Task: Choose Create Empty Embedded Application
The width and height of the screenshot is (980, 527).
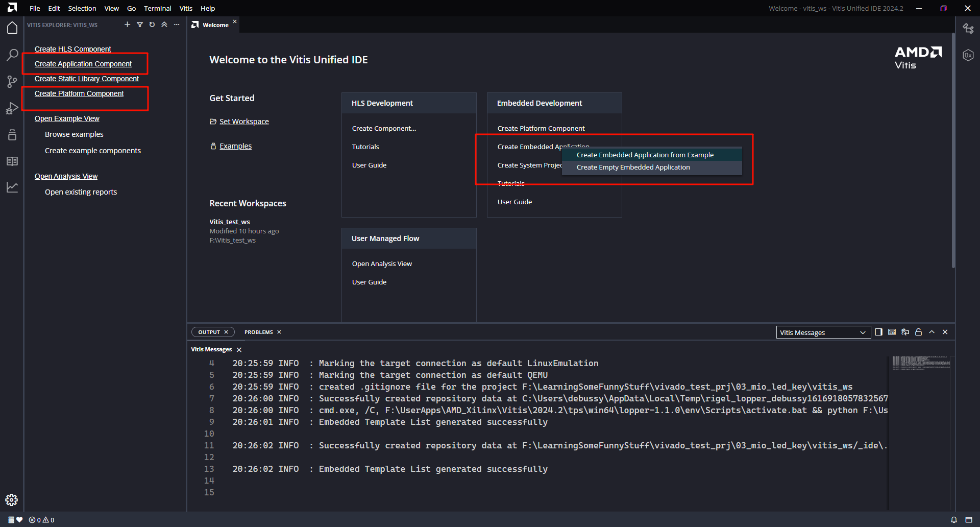Action: tap(652, 167)
